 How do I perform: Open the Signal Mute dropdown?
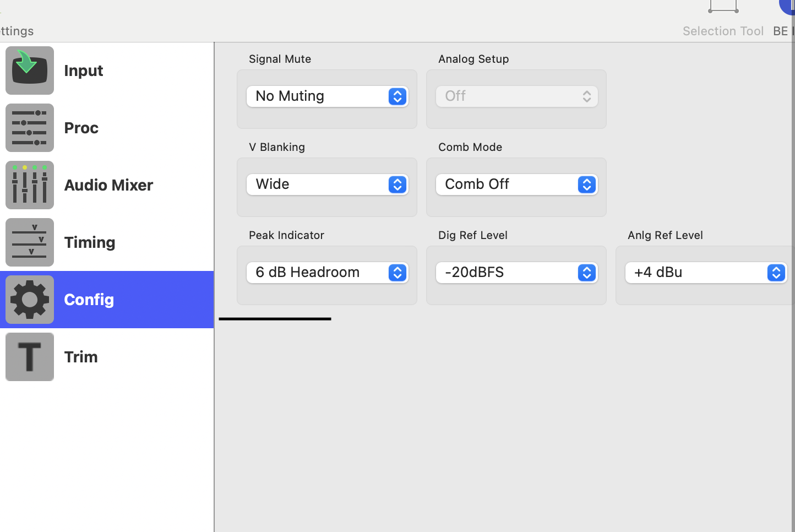click(x=327, y=96)
